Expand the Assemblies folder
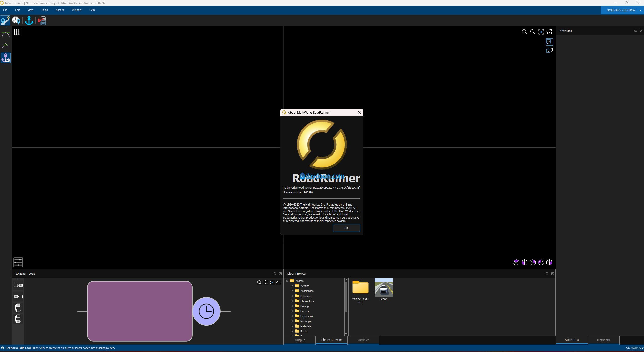This screenshot has width=644, height=352. tap(292, 291)
